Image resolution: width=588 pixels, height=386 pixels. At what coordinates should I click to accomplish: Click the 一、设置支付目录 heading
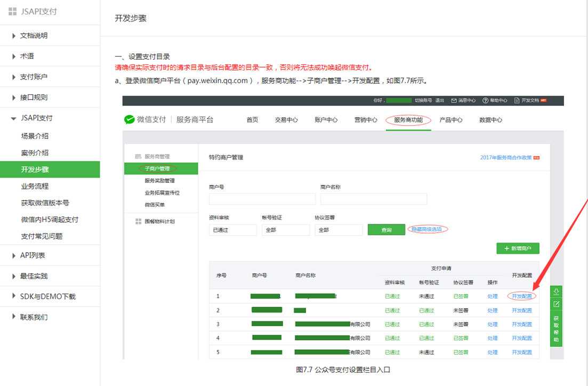[x=142, y=57]
